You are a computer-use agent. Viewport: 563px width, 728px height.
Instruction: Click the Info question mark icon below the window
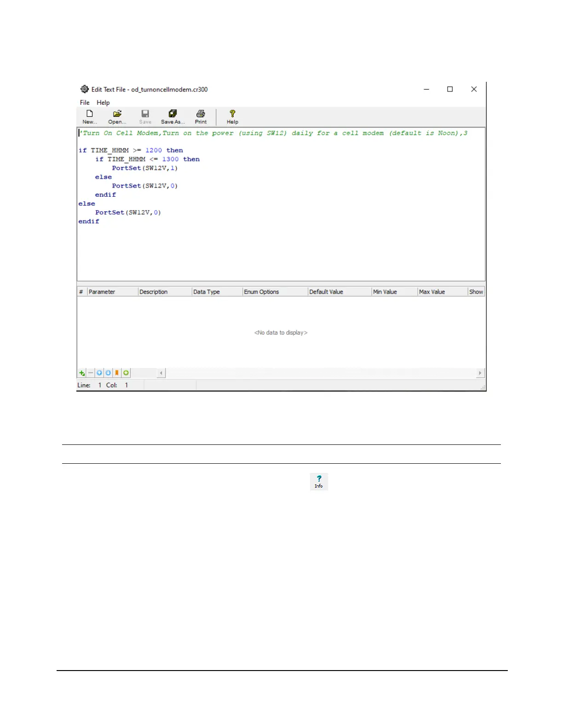click(x=319, y=482)
